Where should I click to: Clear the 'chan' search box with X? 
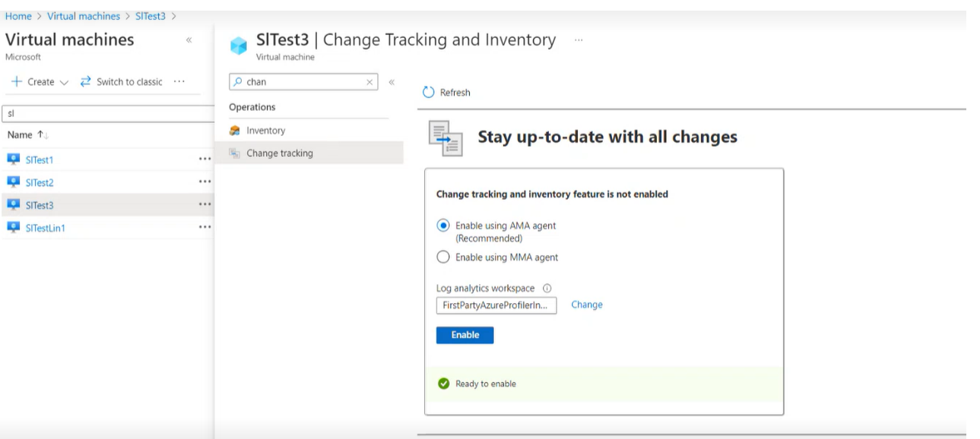click(369, 82)
